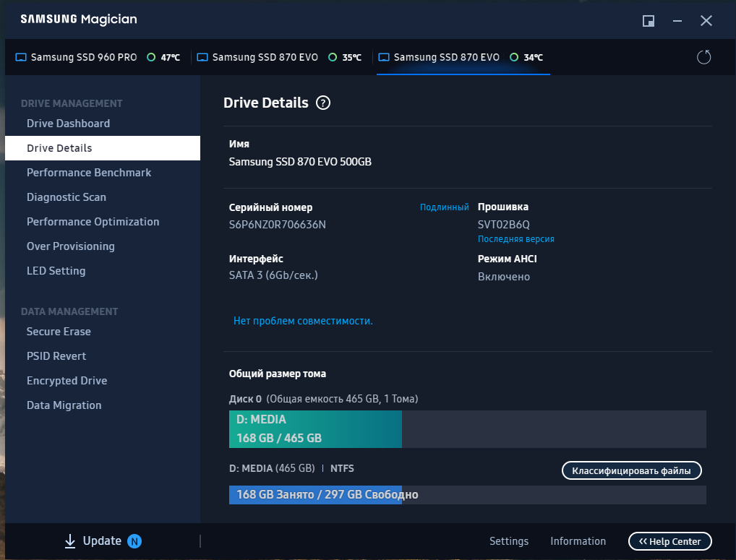Click the Samsung SSD 960 PRO drive icon
The width and height of the screenshot is (736, 560).
(x=21, y=57)
